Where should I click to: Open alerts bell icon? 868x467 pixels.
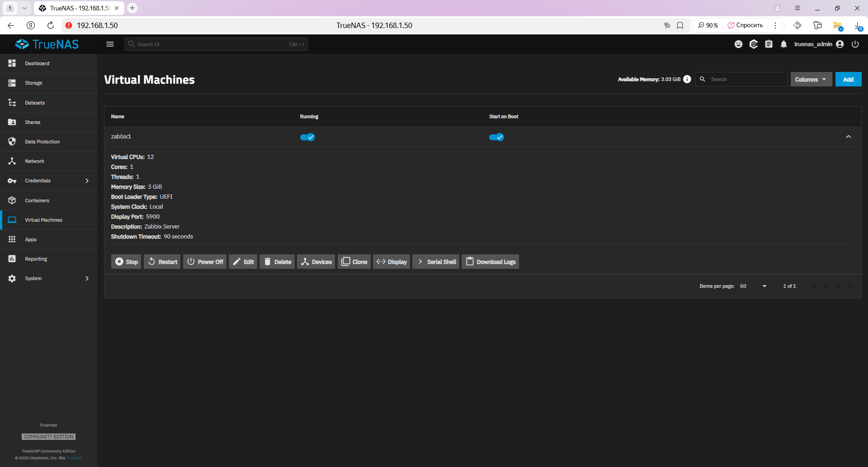point(784,44)
